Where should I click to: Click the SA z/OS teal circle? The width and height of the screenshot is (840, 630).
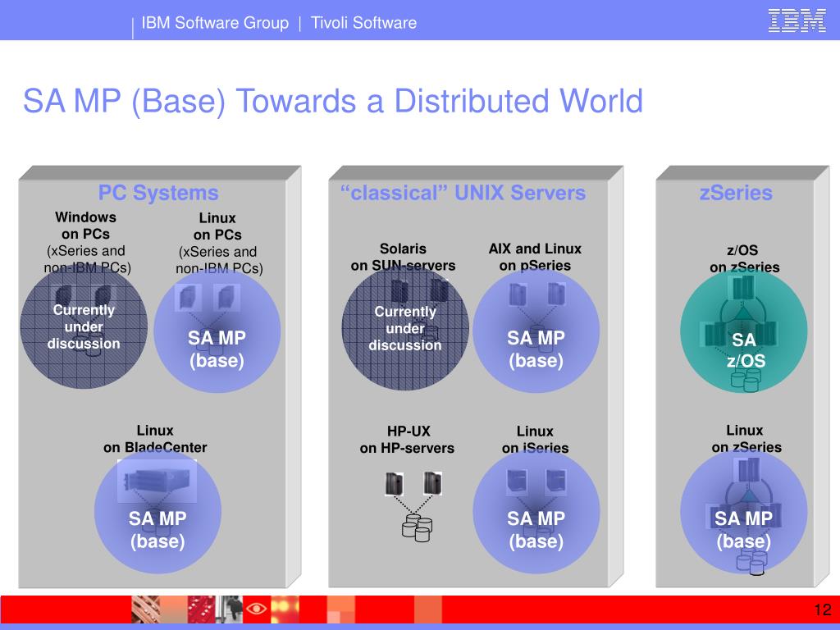click(x=743, y=331)
